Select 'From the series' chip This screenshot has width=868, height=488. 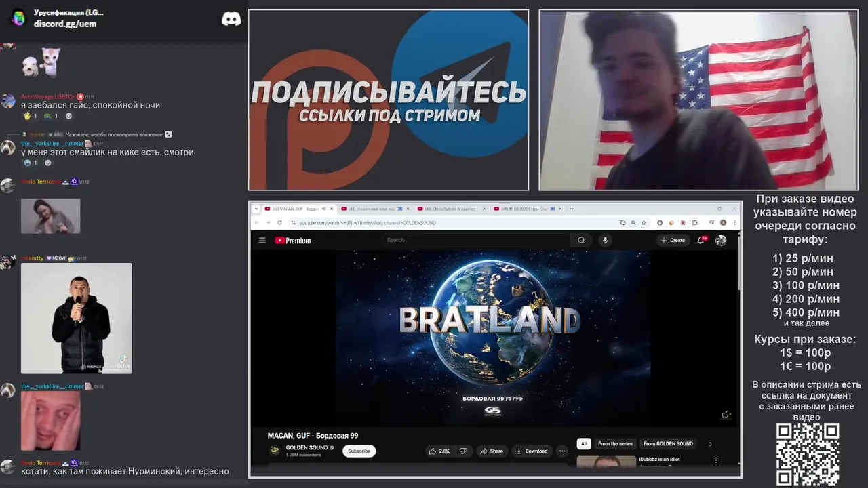tap(615, 444)
